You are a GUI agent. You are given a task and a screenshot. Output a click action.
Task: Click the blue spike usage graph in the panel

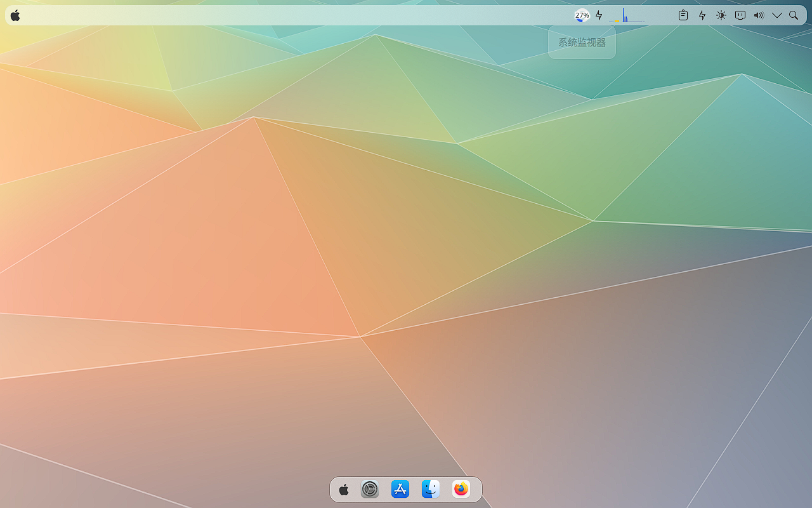pos(625,17)
